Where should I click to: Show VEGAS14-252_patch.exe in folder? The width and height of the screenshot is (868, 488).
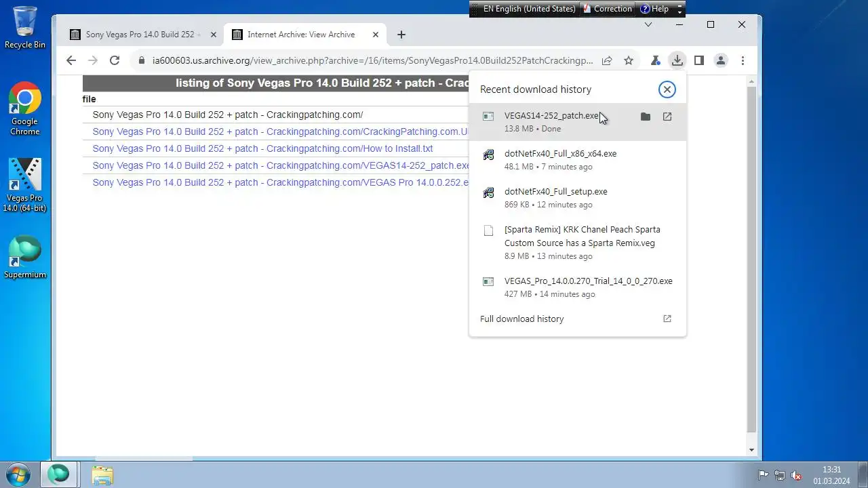coord(646,117)
